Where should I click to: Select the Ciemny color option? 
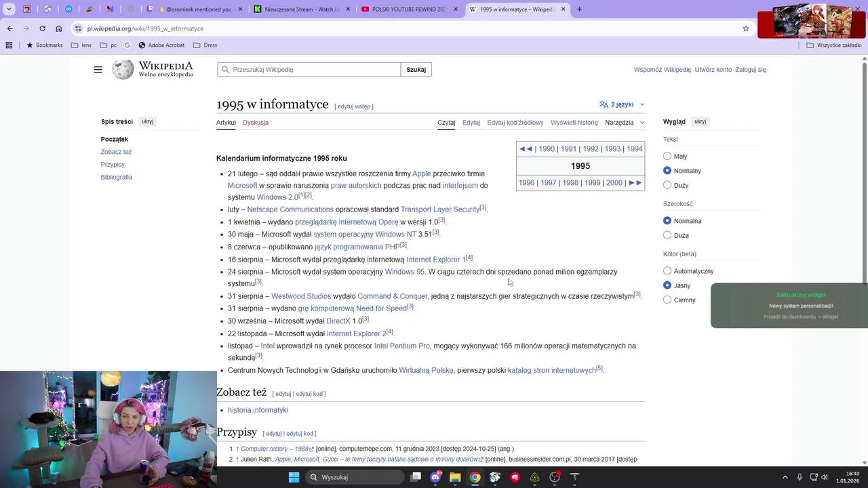[x=667, y=300]
